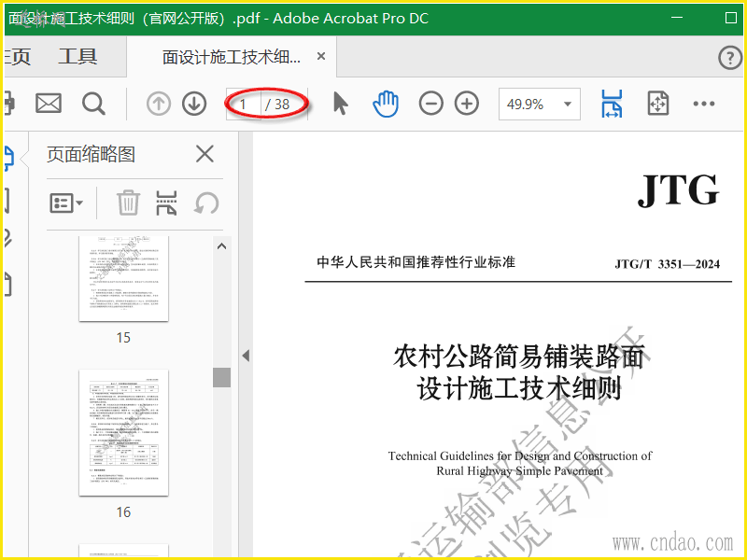The width and height of the screenshot is (747, 560).
Task: Open the search magnifier tool
Action: point(93,104)
